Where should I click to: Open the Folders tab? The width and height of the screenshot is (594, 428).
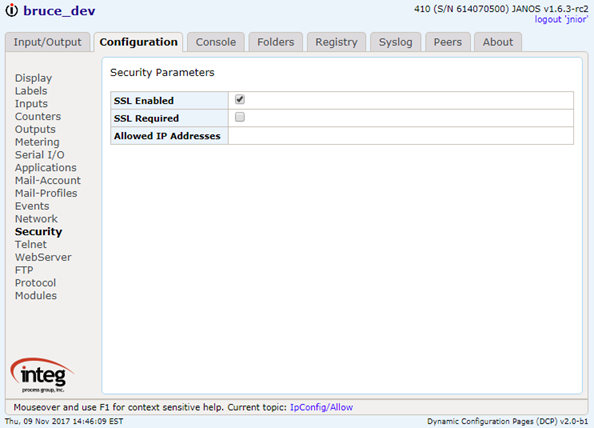tap(276, 42)
